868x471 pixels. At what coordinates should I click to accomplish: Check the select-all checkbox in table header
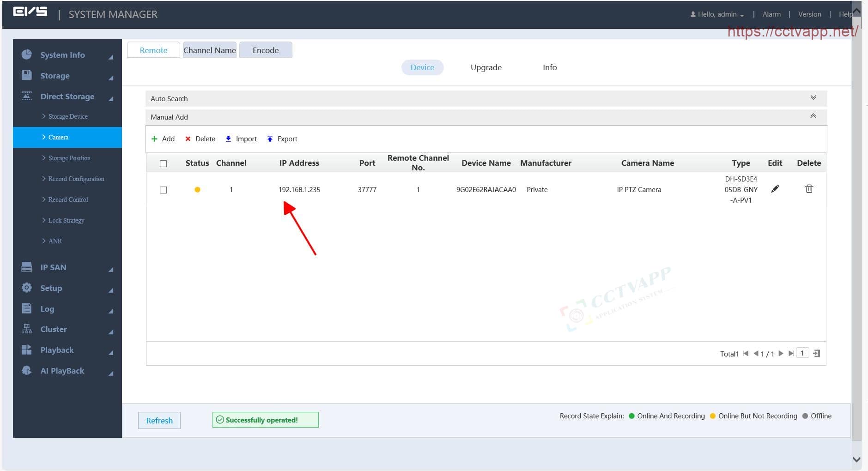pyautogui.click(x=163, y=163)
